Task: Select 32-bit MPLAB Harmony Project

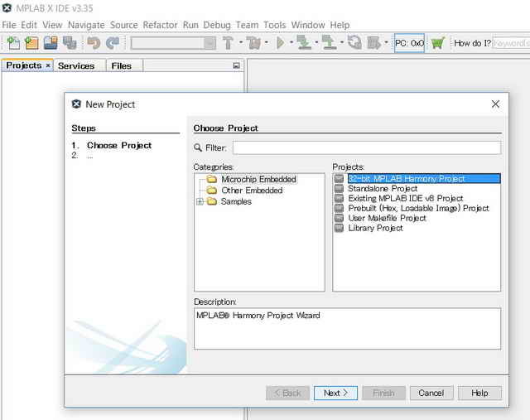Action: point(424,179)
